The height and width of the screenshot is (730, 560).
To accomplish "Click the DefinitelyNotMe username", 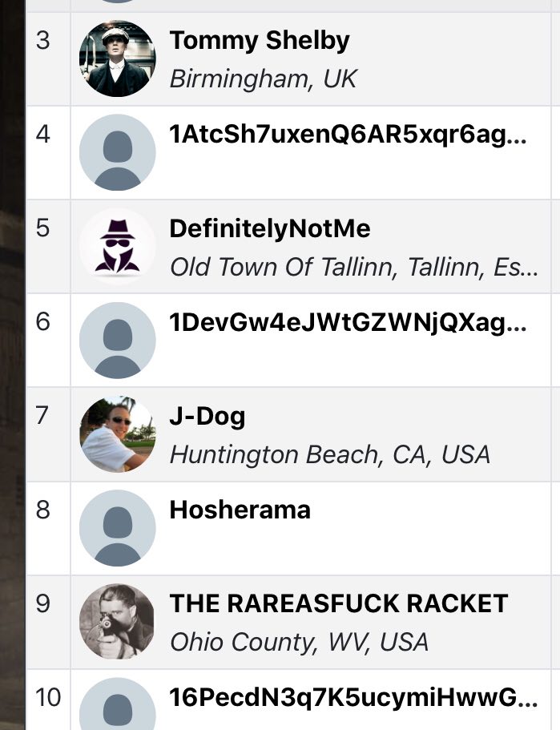I will coord(270,228).
